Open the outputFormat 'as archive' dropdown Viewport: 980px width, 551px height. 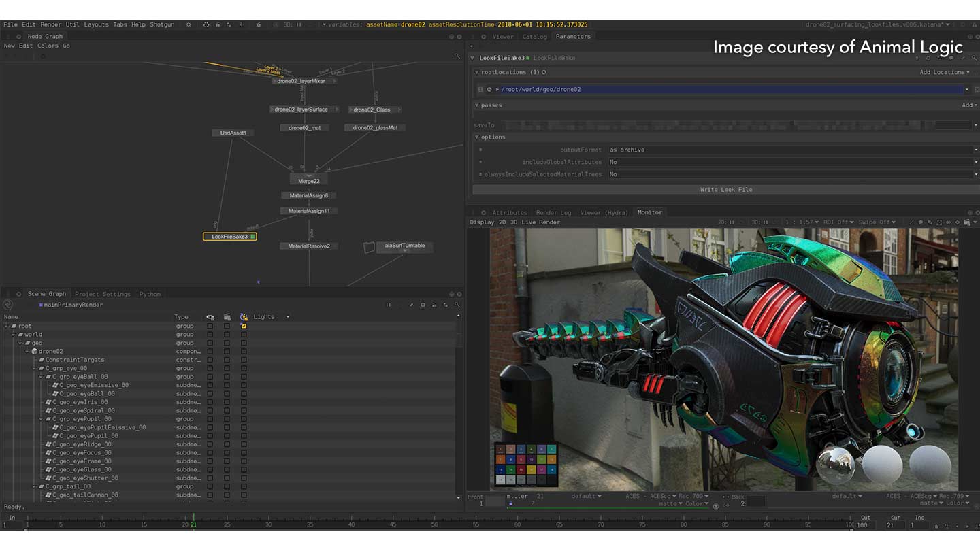pos(793,150)
